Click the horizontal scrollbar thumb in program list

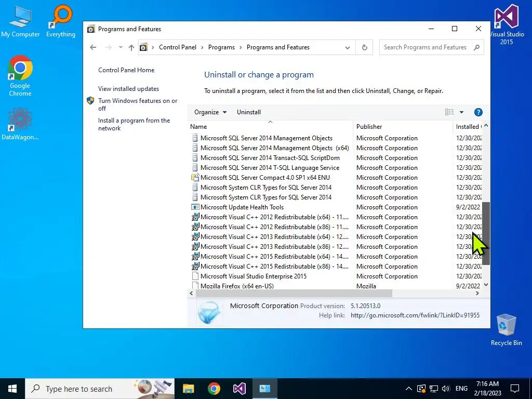294,293
